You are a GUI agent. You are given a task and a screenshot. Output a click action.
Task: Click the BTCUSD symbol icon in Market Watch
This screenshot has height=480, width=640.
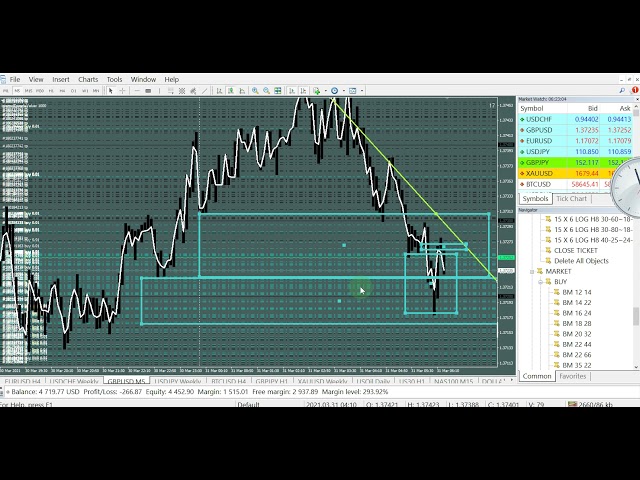(523, 184)
